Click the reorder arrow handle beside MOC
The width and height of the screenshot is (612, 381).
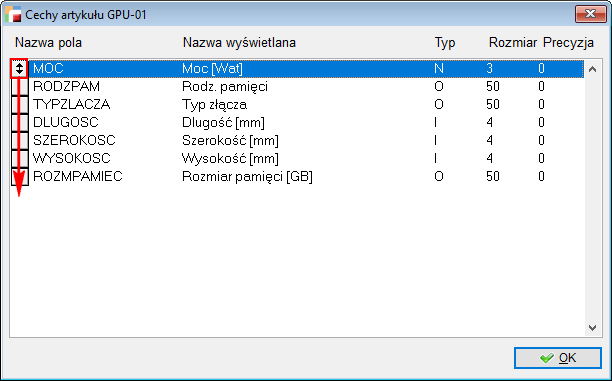coord(19,69)
